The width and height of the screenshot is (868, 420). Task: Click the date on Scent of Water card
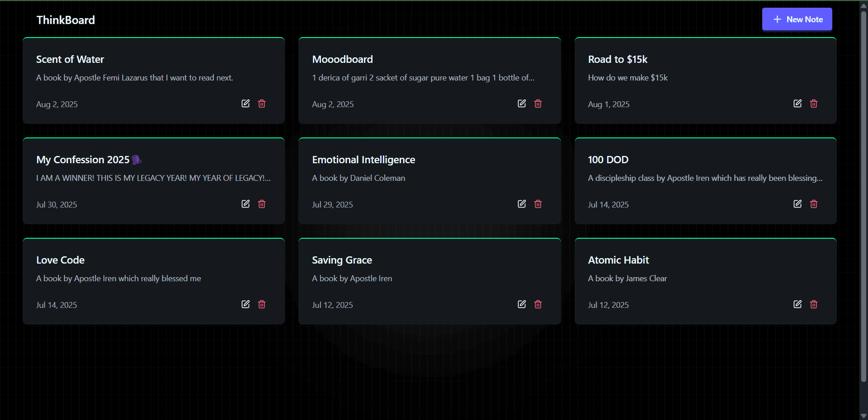pyautogui.click(x=57, y=104)
